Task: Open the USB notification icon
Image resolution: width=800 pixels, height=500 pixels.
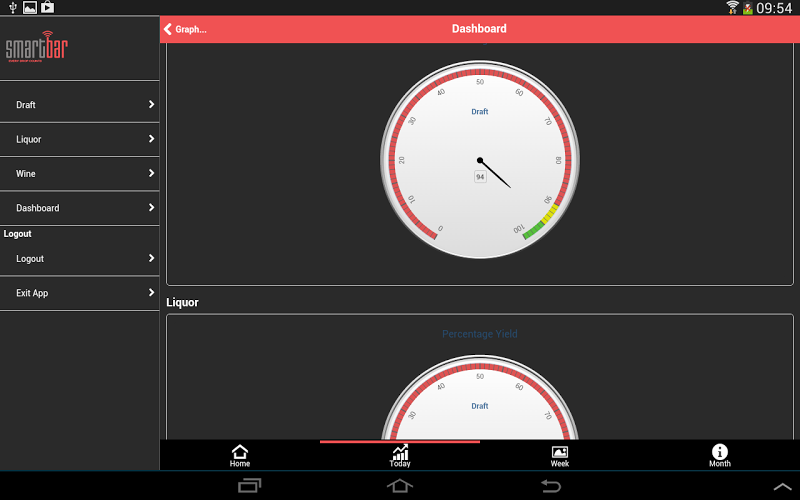Action: point(13,7)
